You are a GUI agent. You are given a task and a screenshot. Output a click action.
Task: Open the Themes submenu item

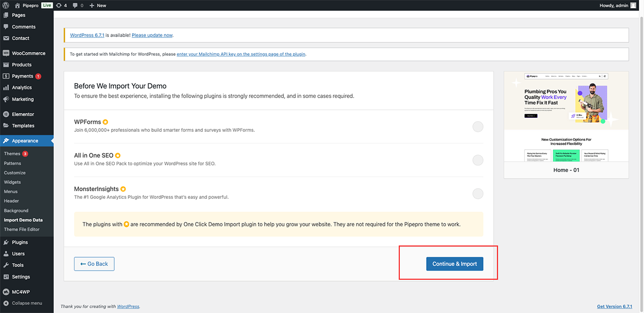point(12,154)
